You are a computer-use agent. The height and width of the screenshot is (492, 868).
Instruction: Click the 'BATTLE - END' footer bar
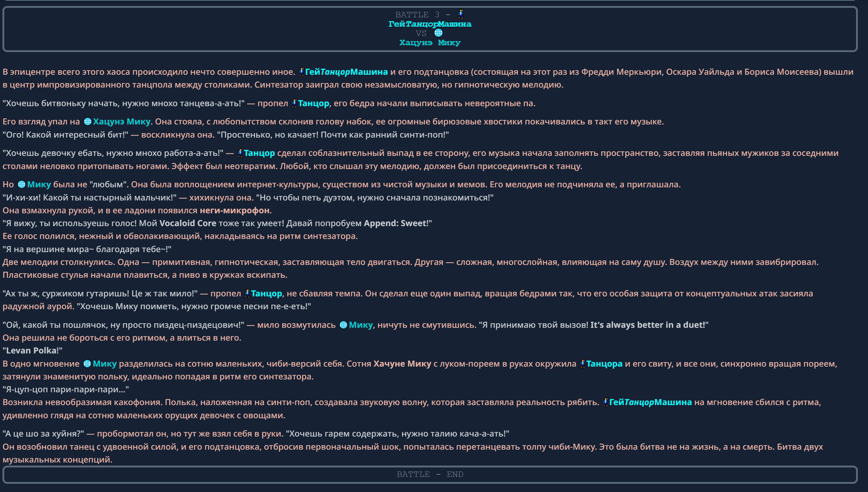tap(430, 474)
